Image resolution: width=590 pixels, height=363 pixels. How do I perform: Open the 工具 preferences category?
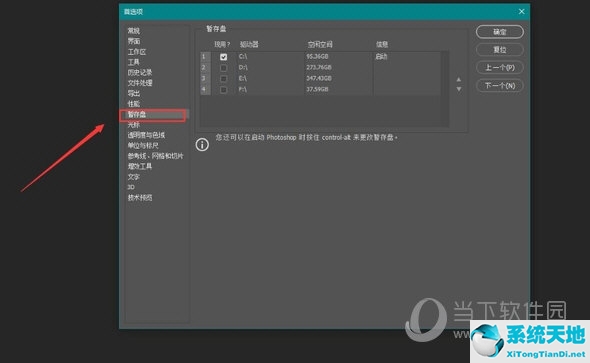coord(134,62)
